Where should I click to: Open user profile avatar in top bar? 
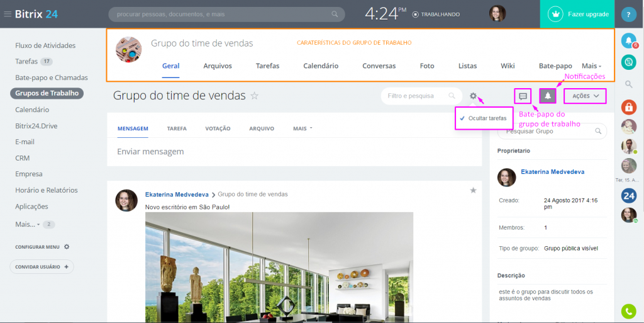[497, 14]
